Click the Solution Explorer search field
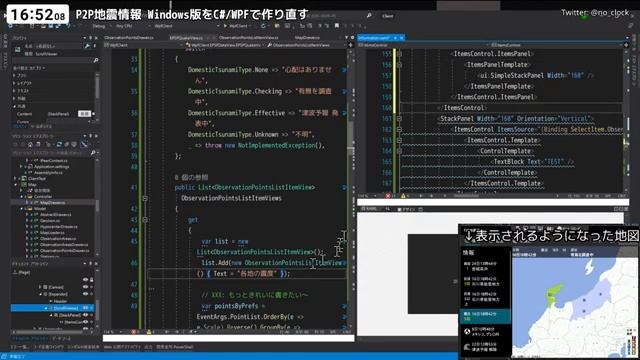640x360 pixels. point(51,153)
